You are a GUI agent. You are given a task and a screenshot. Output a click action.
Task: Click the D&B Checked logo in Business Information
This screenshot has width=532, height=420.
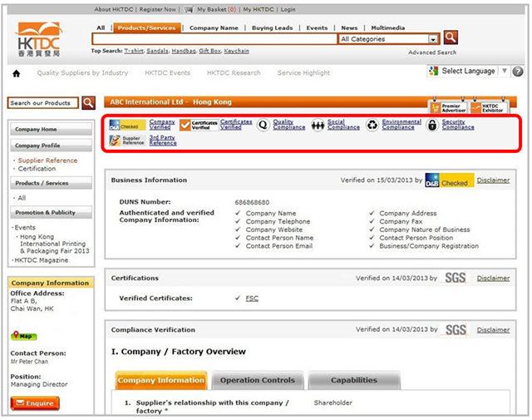pyautogui.click(x=449, y=180)
